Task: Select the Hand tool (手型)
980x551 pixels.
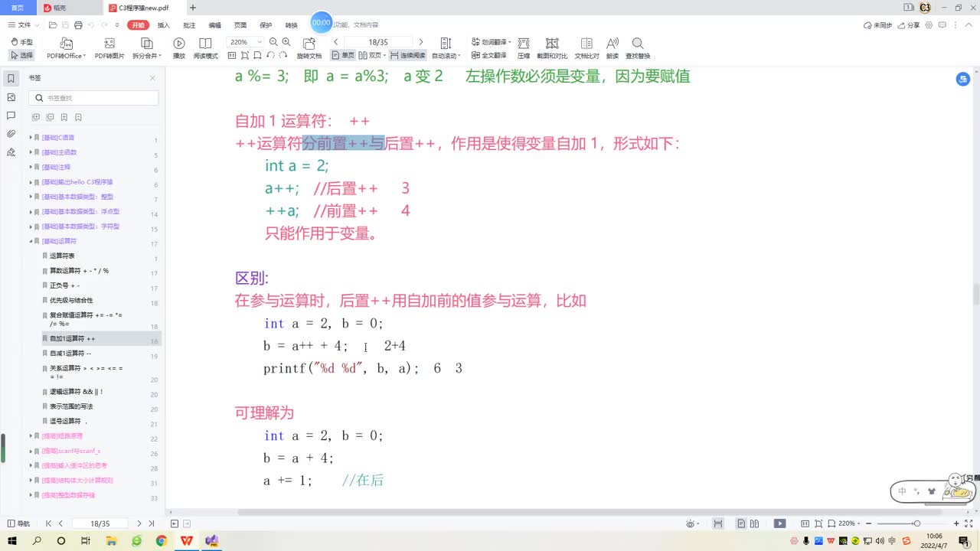Action: coord(21,42)
